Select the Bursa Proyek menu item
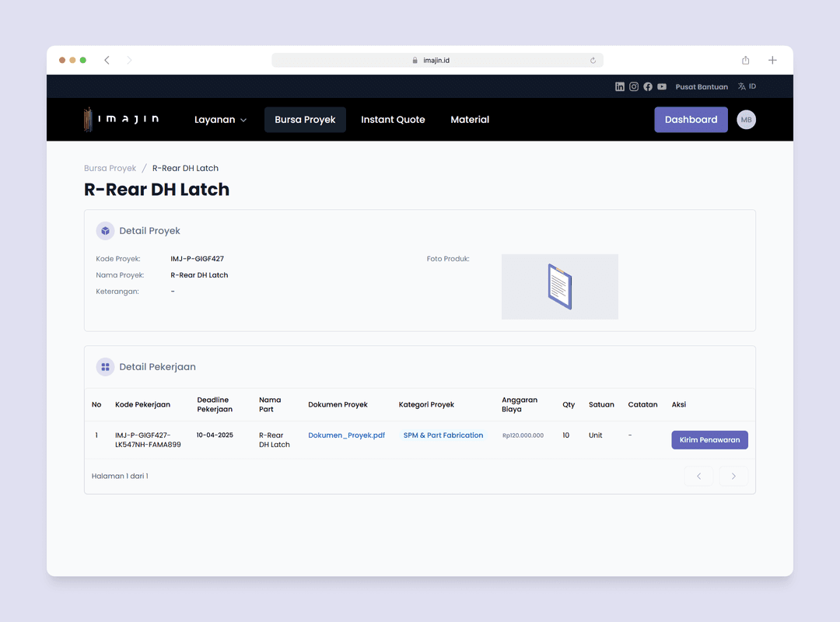 [x=305, y=120]
